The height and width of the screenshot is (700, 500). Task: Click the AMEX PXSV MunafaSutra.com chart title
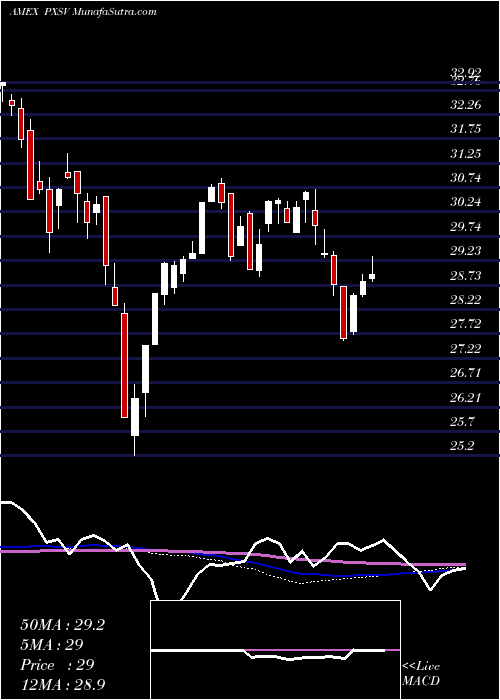(83, 12)
